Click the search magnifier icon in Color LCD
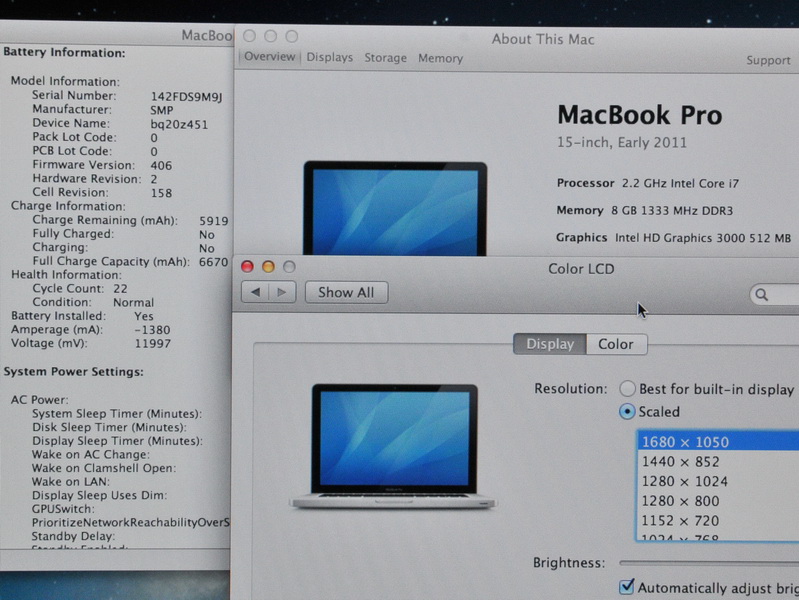 click(x=762, y=295)
